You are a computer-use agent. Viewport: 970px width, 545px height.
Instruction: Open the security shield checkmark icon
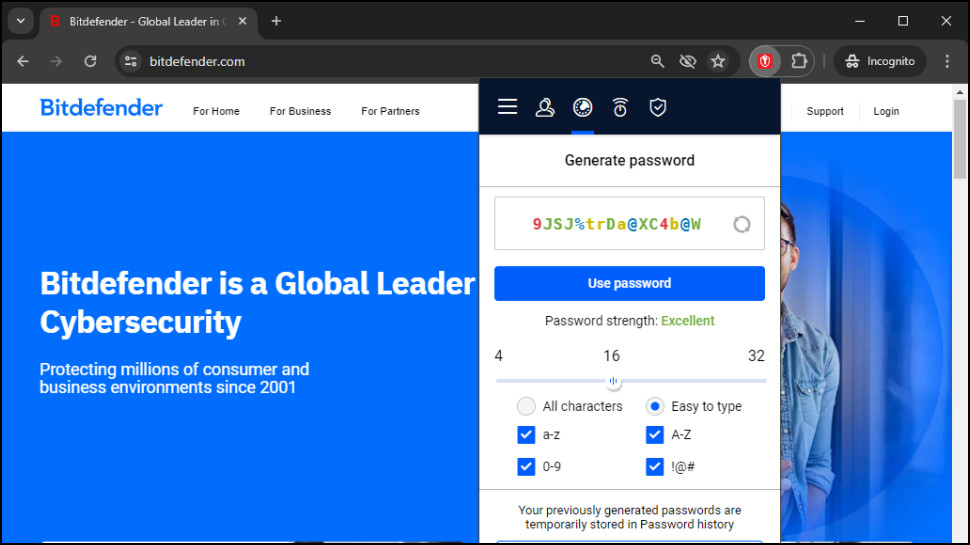(x=658, y=108)
